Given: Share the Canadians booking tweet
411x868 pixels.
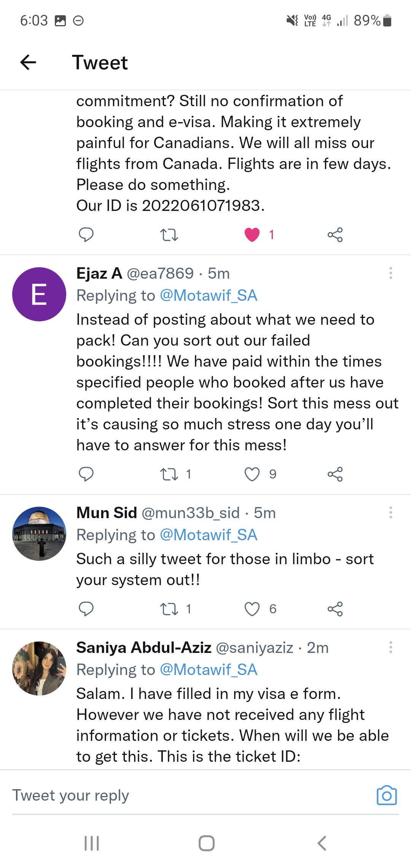Looking at the screenshot, I should 335,235.
